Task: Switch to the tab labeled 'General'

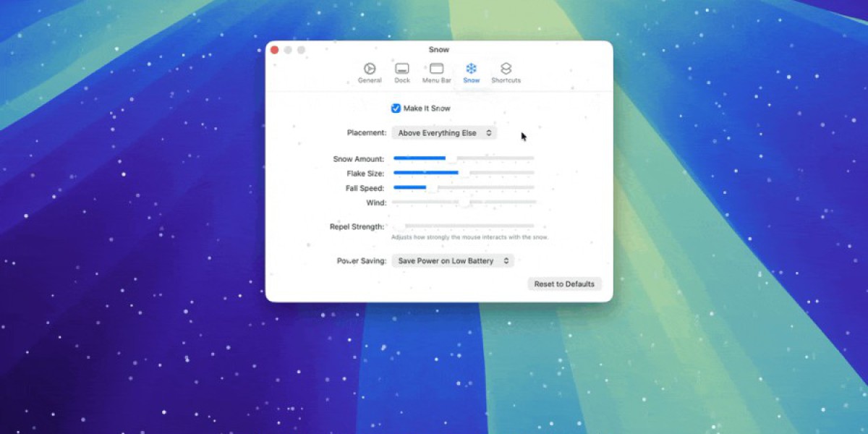Action: pos(370,80)
